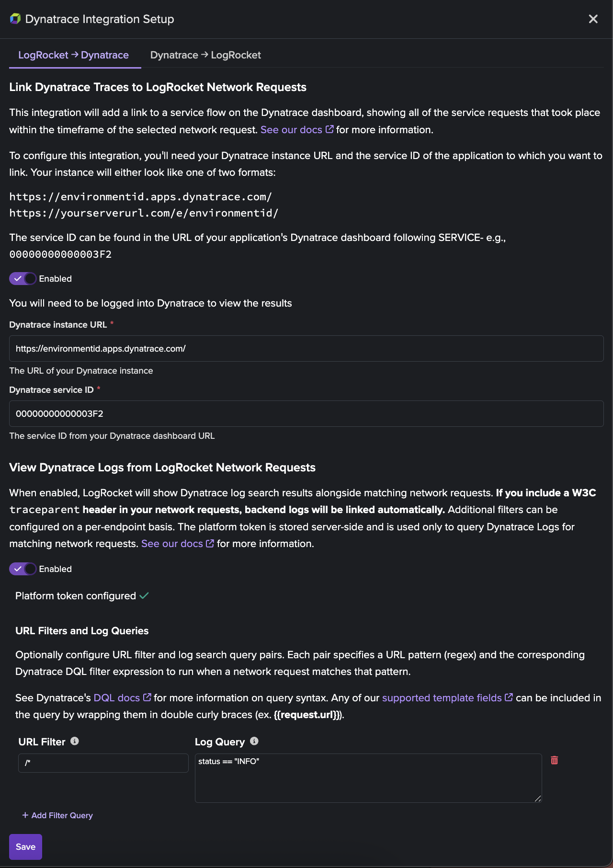Image resolution: width=613 pixels, height=868 pixels.
Task: Click the Log Query text area
Action: pos(368,778)
